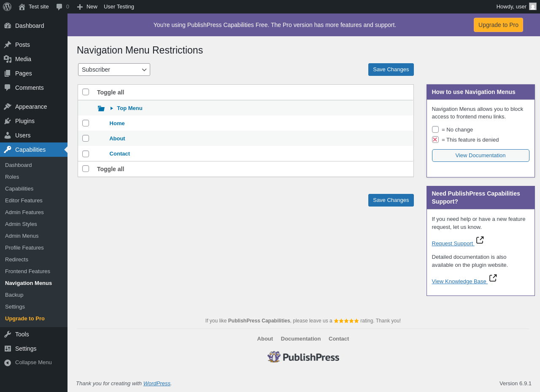The image size is (540, 392).
Task: Click the top Save Changes button
Action: tap(391, 70)
